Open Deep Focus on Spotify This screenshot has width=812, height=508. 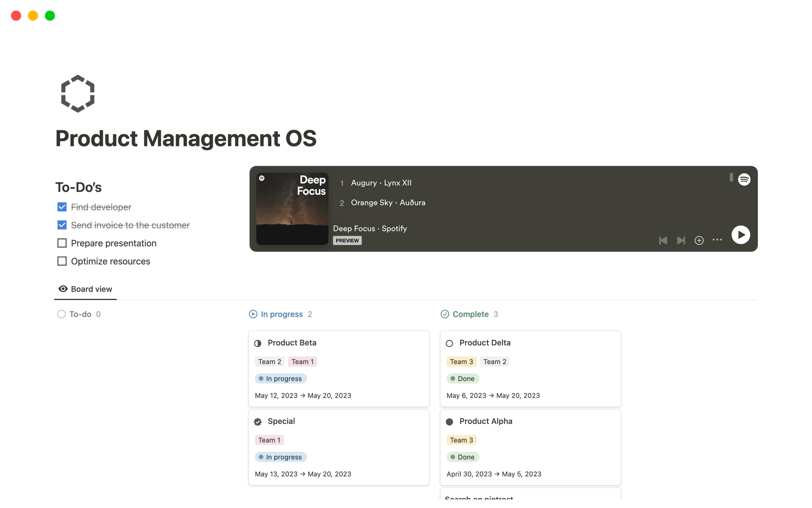point(370,228)
